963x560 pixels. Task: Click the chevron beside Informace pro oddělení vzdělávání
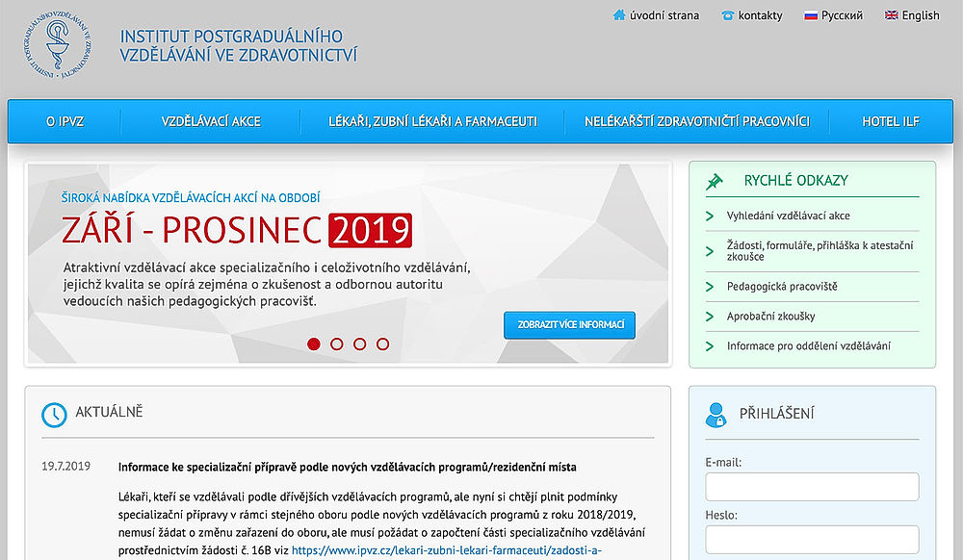pyautogui.click(x=710, y=346)
